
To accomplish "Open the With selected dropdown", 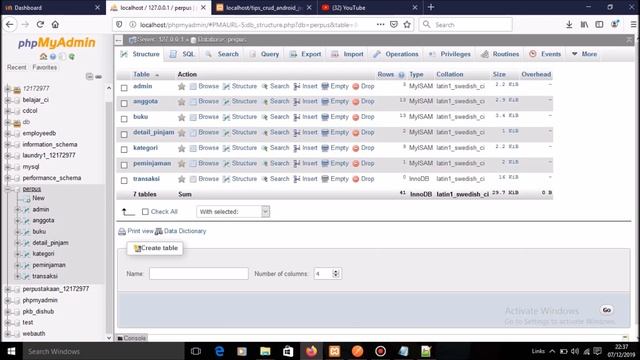I will coord(233,211).
